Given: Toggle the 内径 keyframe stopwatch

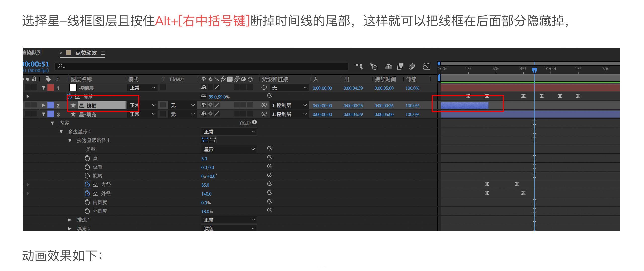Looking at the screenshot, I should click(x=87, y=185).
